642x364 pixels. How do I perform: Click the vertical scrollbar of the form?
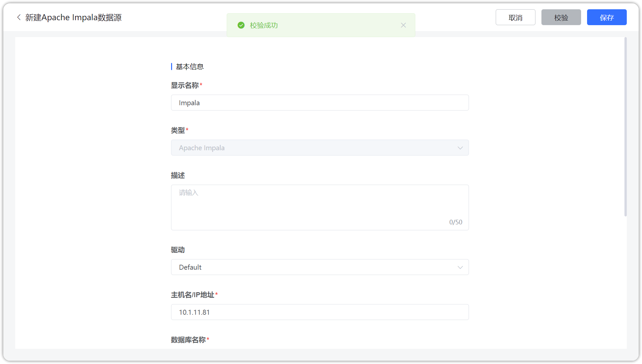[x=625, y=127]
